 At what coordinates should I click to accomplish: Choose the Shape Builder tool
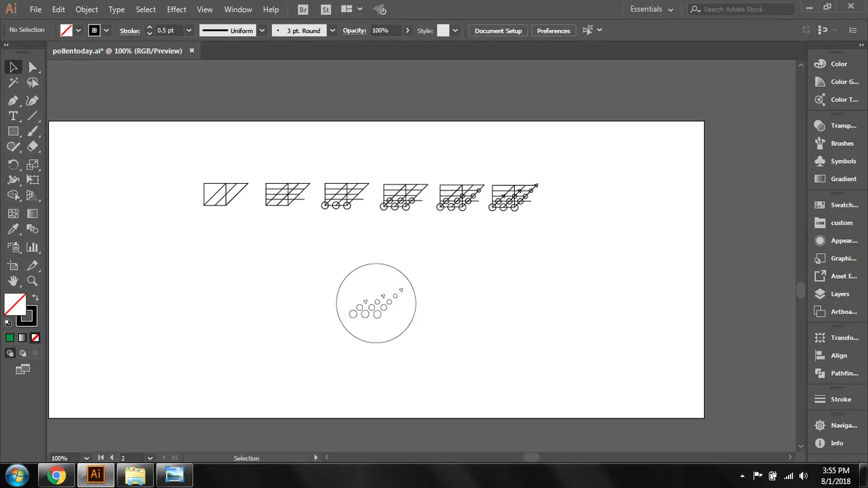pos(13,195)
